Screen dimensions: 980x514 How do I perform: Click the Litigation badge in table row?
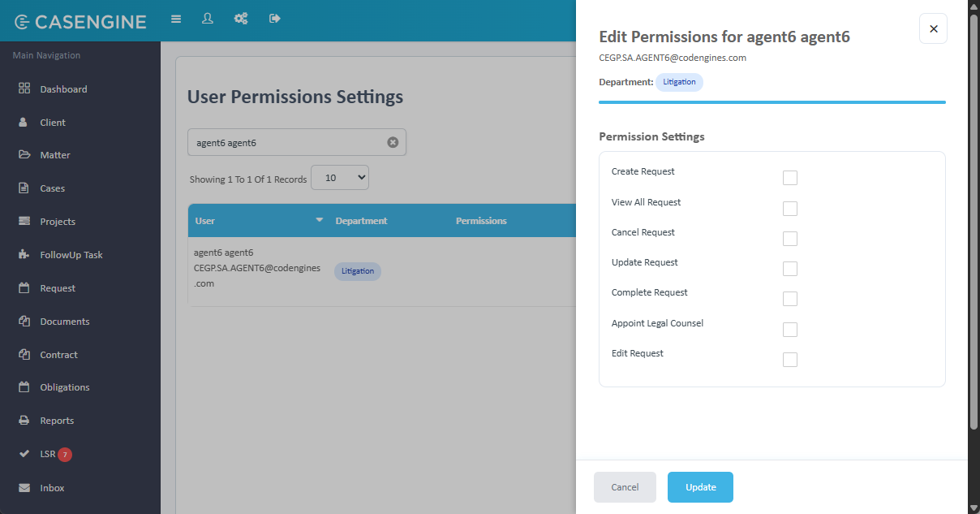click(x=358, y=271)
